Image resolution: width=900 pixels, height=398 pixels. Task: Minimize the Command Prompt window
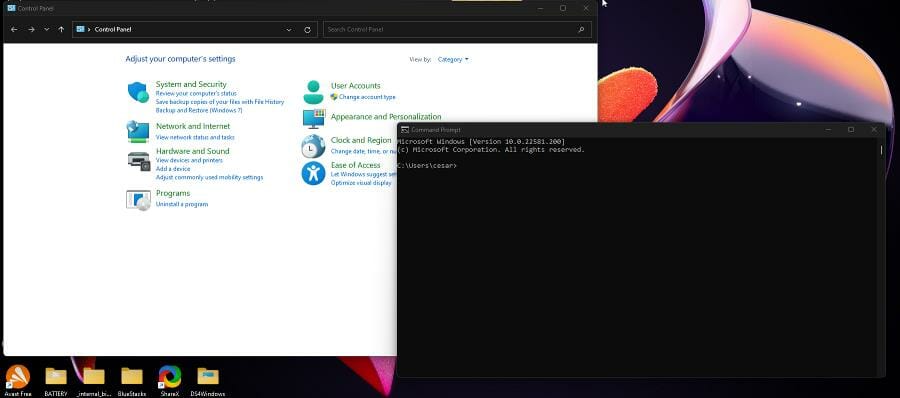pos(828,130)
